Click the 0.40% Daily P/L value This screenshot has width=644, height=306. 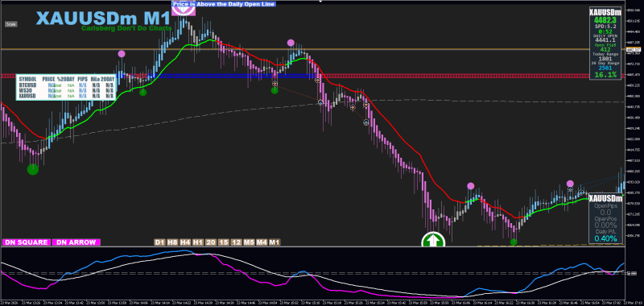[x=606, y=238]
